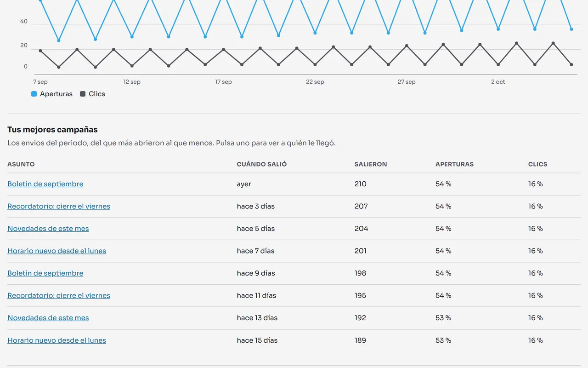Click the '17 sep' chart axis label
The width and height of the screenshot is (588, 368).
[x=223, y=82]
